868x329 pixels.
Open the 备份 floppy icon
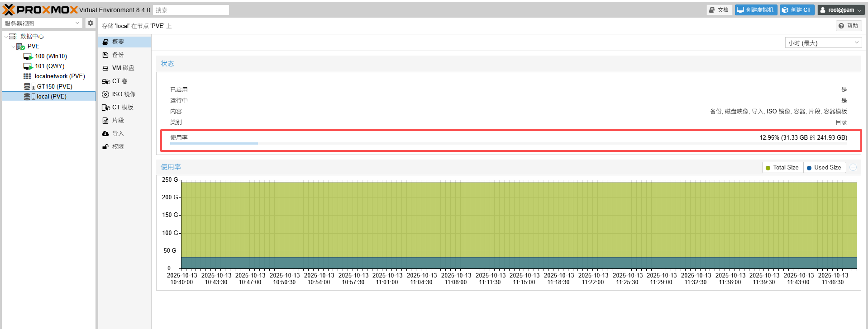[x=105, y=55]
